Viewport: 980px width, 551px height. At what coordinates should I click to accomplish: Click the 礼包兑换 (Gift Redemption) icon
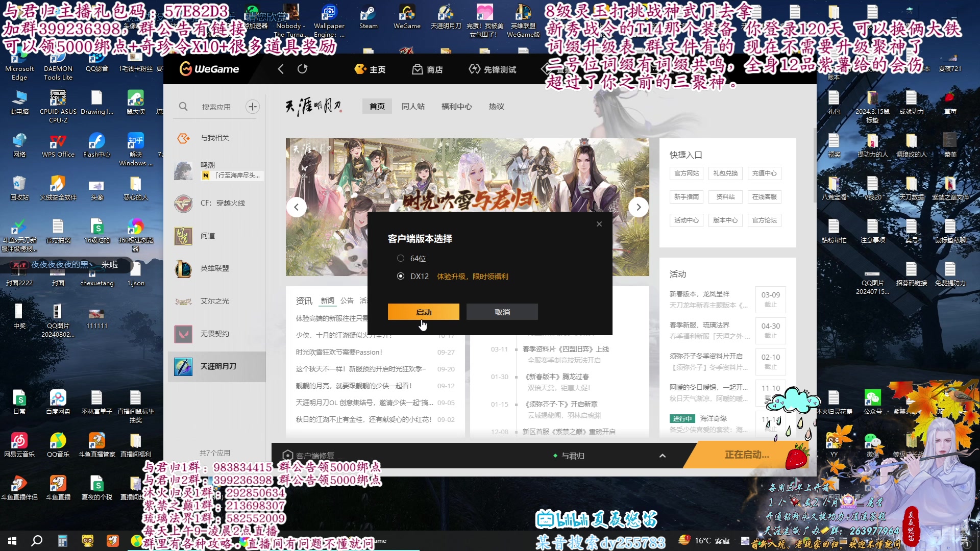point(726,173)
